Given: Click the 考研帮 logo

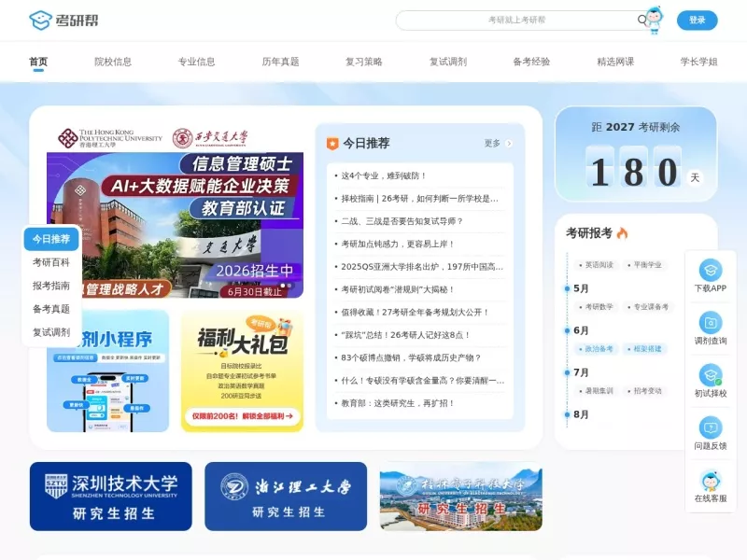Looking at the screenshot, I should (63, 21).
